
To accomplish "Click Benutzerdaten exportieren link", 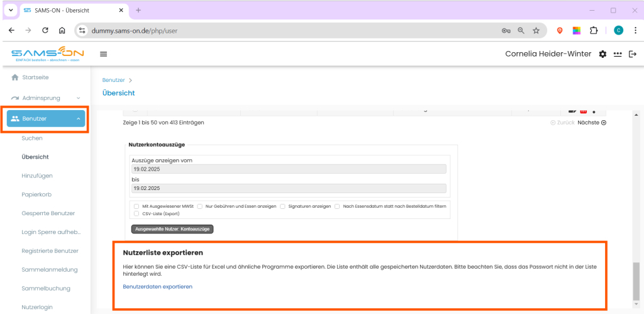I will click(158, 286).
